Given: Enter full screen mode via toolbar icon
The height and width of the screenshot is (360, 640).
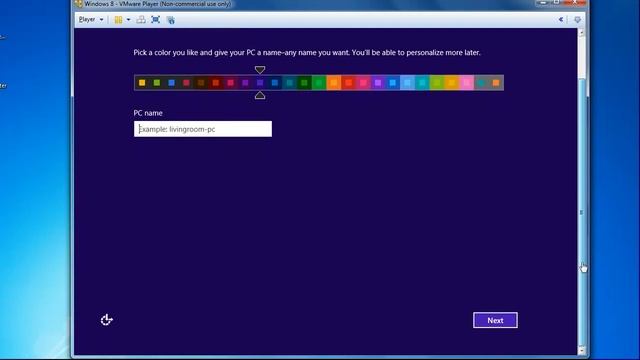Looking at the screenshot, I should pyautogui.click(x=156, y=20).
